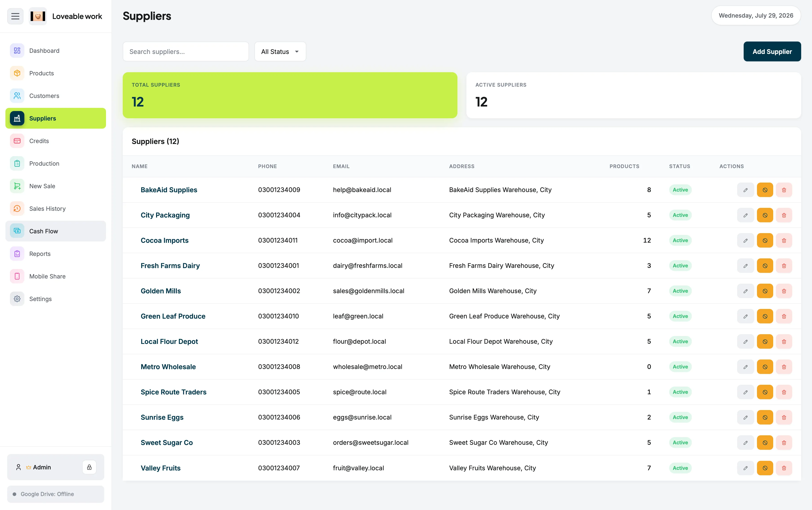Delete Cocoa Imports using trash icon
The height and width of the screenshot is (510, 812).
[x=784, y=241]
